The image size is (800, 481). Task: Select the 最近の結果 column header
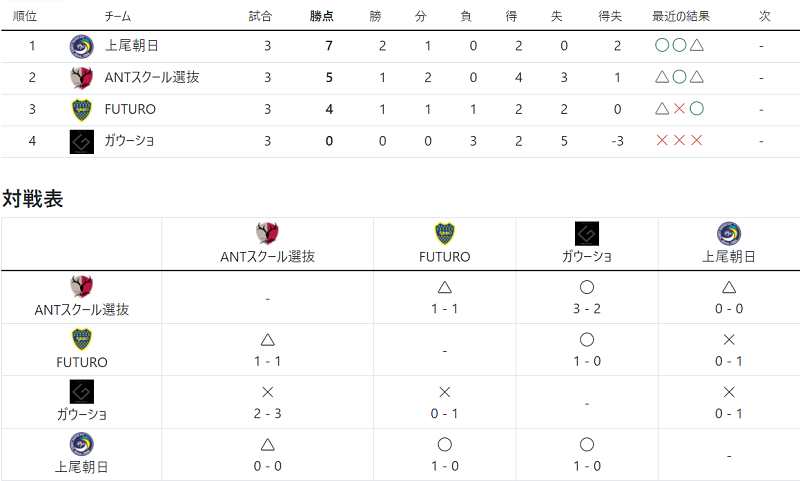click(x=681, y=16)
